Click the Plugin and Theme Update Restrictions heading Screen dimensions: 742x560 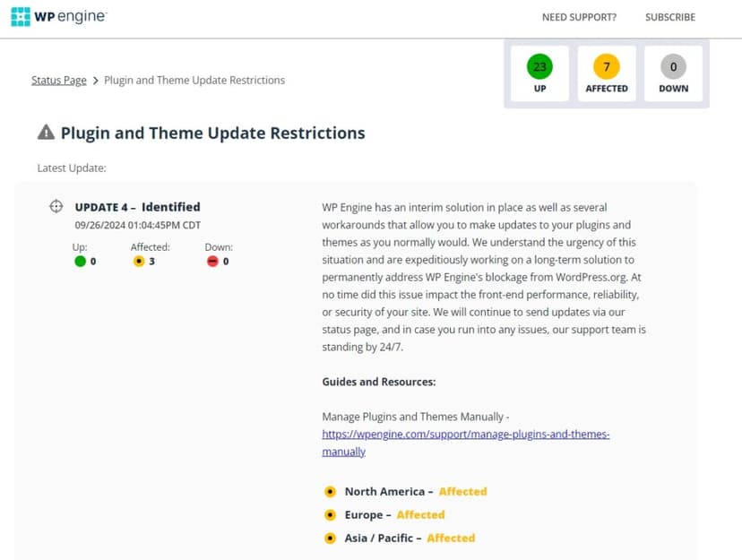[x=213, y=133]
